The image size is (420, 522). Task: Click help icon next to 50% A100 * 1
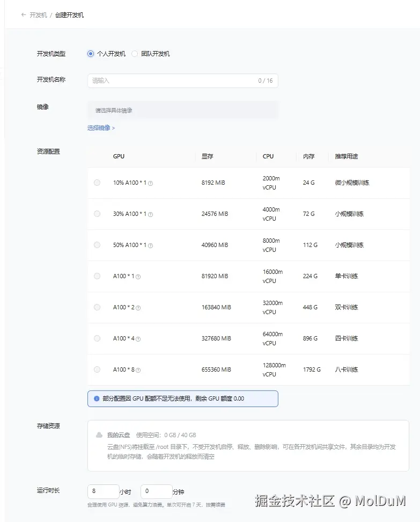coord(150,245)
